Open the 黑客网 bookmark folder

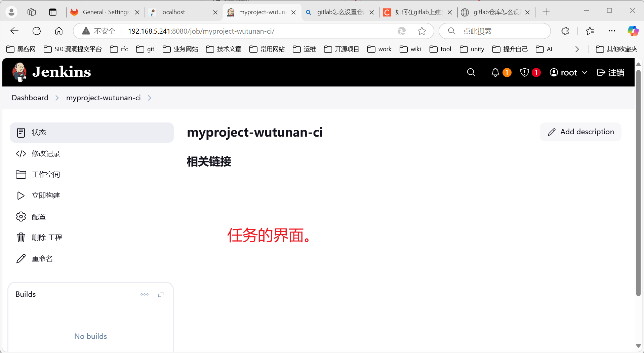tap(21, 49)
